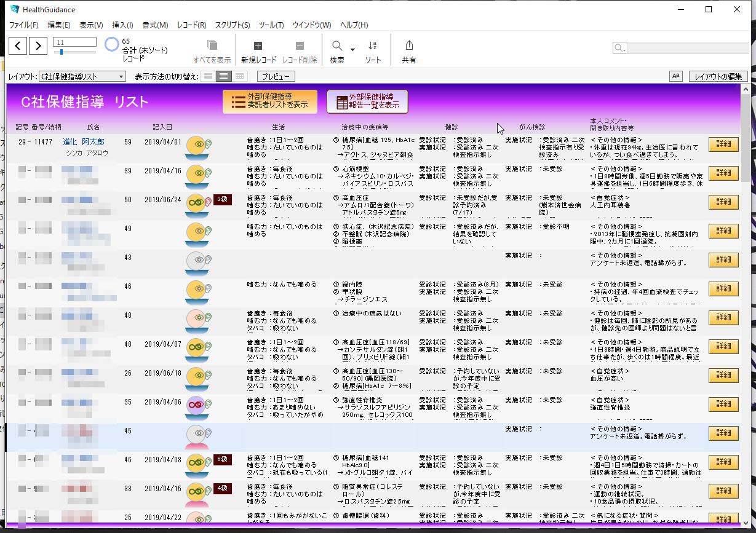Image resolution: width=756 pixels, height=533 pixels.
Task: Switch to table view display mode
Action: coord(239,76)
